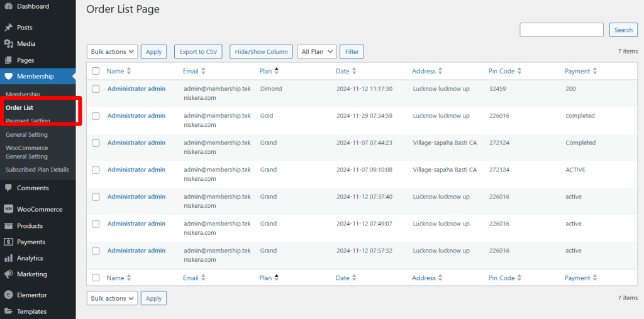This screenshot has height=319, width=644.
Task: Click the Analytics bar chart icon
Action: pyautogui.click(x=8, y=258)
